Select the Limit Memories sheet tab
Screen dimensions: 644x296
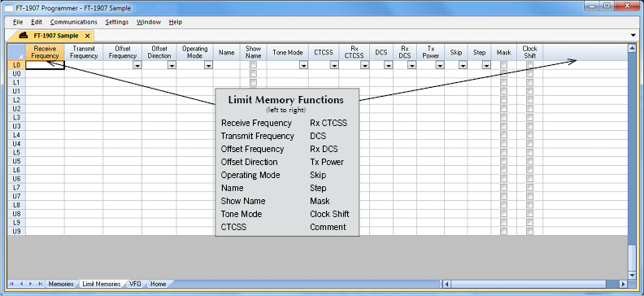(102, 284)
